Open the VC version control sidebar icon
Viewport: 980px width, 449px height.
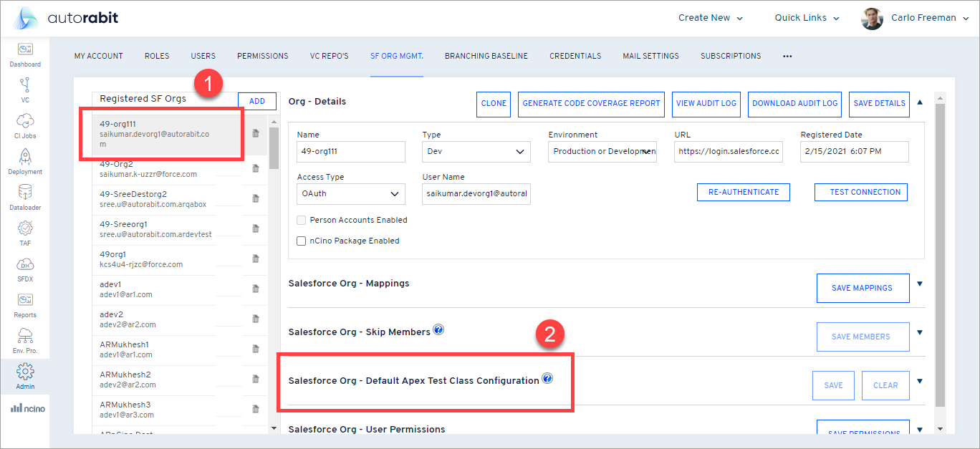pos(25,86)
